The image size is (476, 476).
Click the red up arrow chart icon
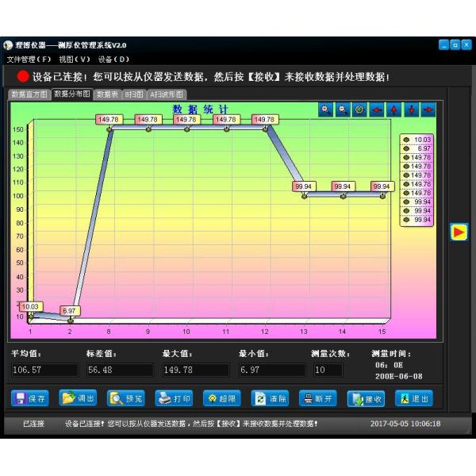pos(393,110)
